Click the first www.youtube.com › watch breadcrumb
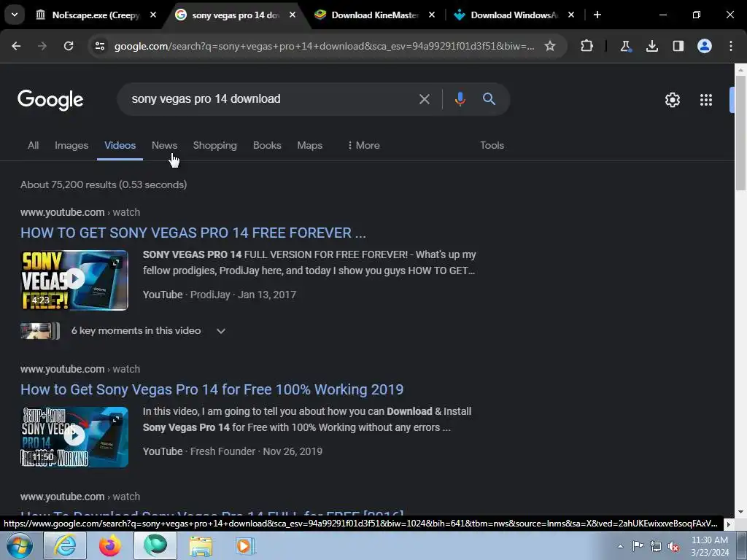 (x=80, y=212)
